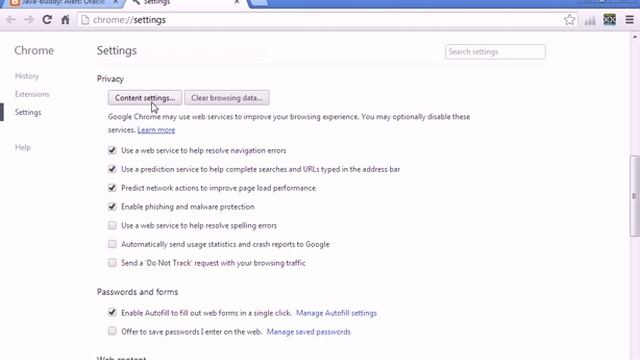Uncheck resolve navigation errors web service

tap(112, 150)
